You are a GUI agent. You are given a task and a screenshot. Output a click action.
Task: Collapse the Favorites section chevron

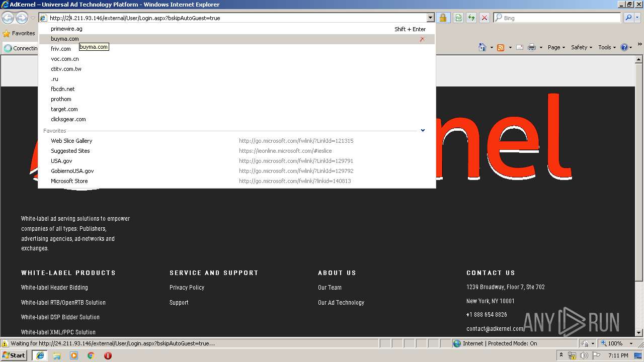click(x=423, y=130)
